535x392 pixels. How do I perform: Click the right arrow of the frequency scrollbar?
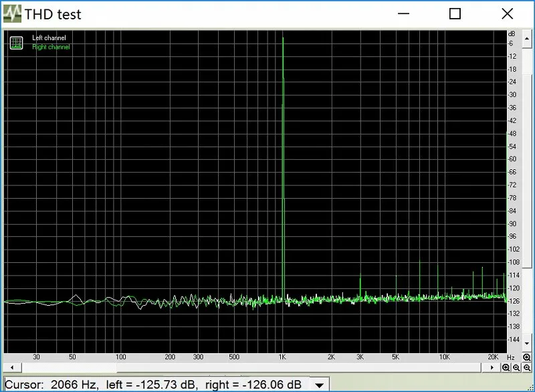(x=492, y=367)
